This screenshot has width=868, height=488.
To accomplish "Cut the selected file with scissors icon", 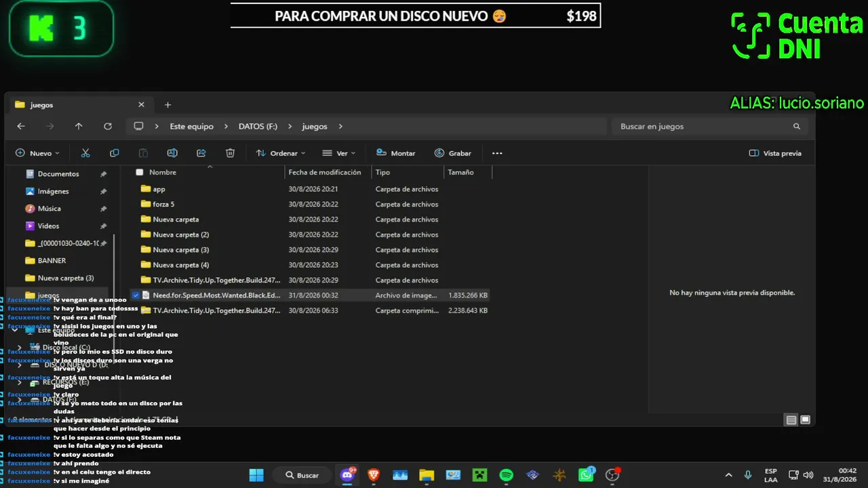I will point(85,153).
